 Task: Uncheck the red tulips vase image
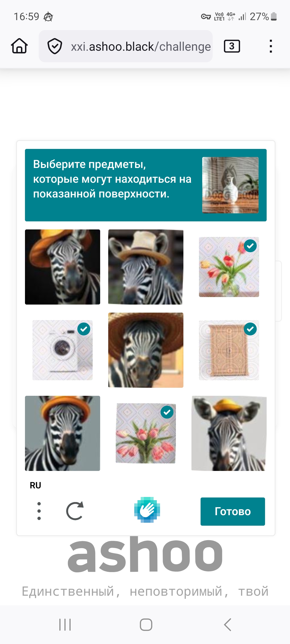tap(229, 267)
